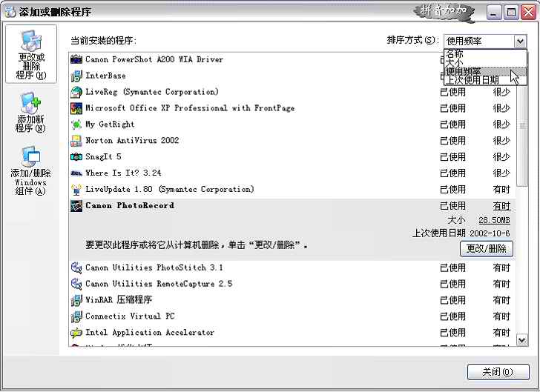Click the 28.50MB size link
Viewport: 540px width, 392px height.
click(494, 220)
